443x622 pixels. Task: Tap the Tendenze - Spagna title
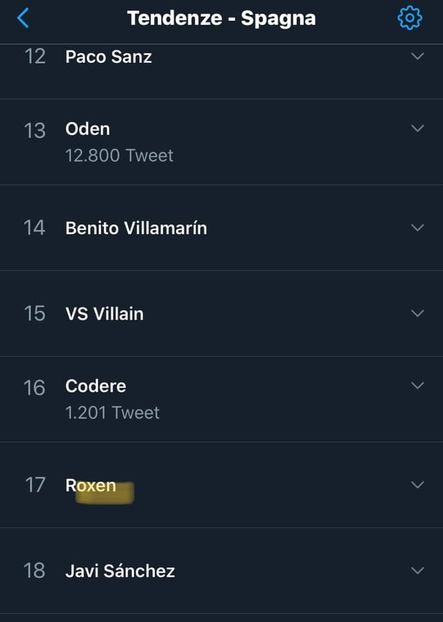[221, 18]
